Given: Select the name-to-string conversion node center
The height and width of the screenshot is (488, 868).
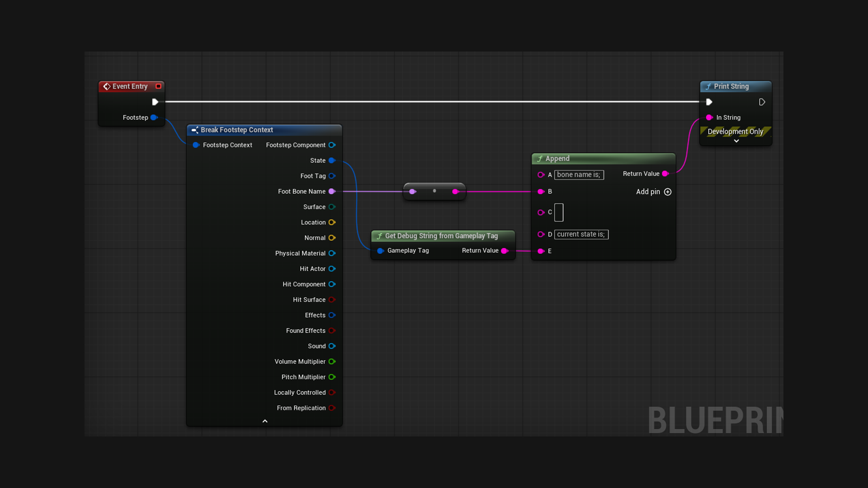Looking at the screenshot, I should click(x=434, y=191).
